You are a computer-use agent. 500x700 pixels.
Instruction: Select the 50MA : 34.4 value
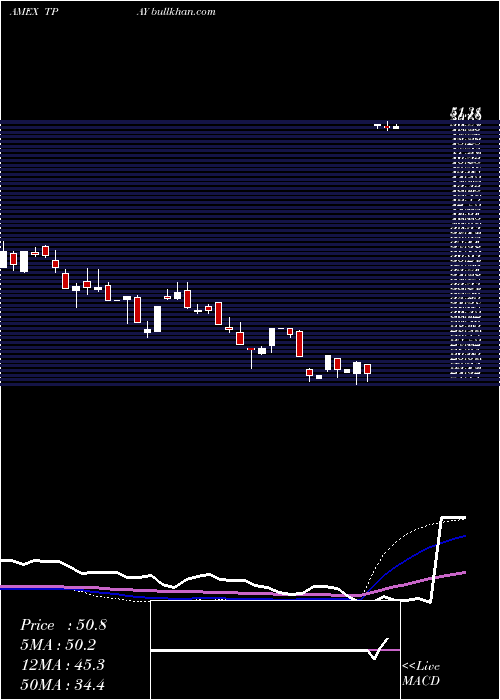[62, 684]
